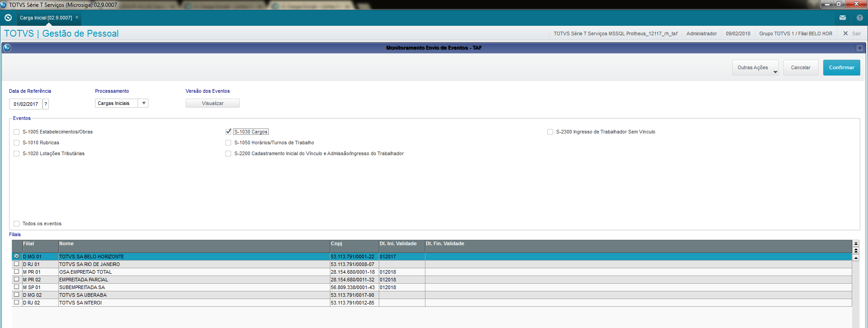Click the Sair link

(x=856, y=33)
